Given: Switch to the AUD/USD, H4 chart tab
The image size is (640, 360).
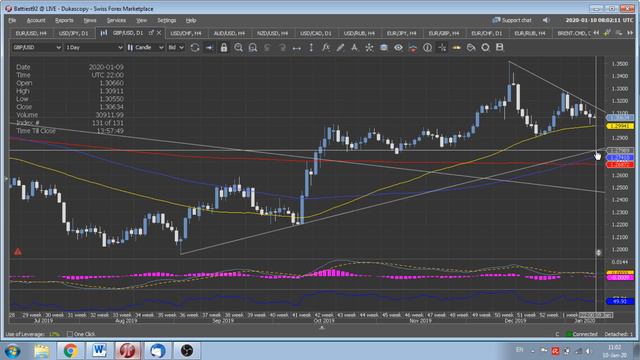Looking at the screenshot, I should [229, 33].
